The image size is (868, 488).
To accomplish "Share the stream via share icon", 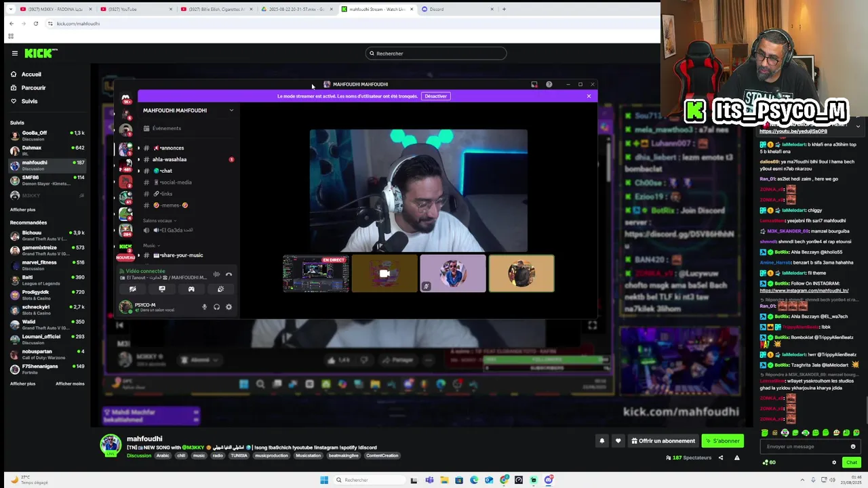I will pos(721,457).
